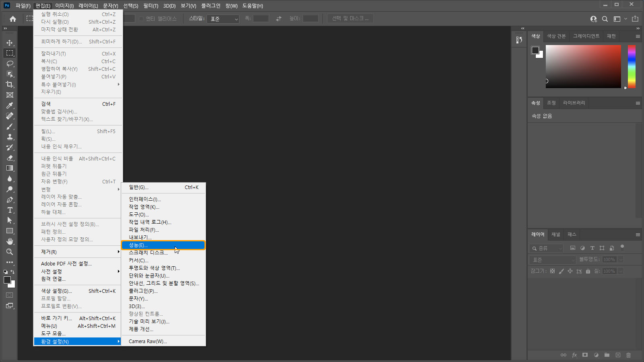Image resolution: width=644 pixels, height=362 pixels.
Task: Open the style (스타일) dropdown showing 표준
Action: (223, 19)
